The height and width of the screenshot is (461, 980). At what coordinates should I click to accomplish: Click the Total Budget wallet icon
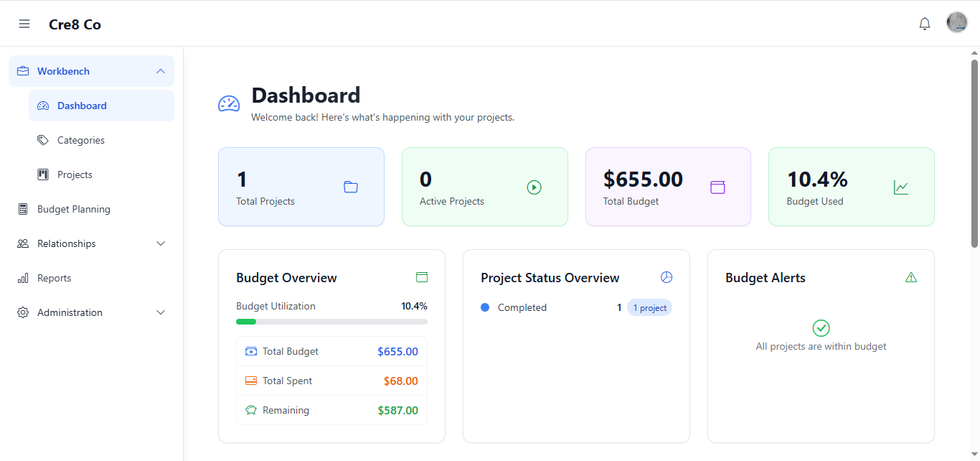[x=717, y=187]
